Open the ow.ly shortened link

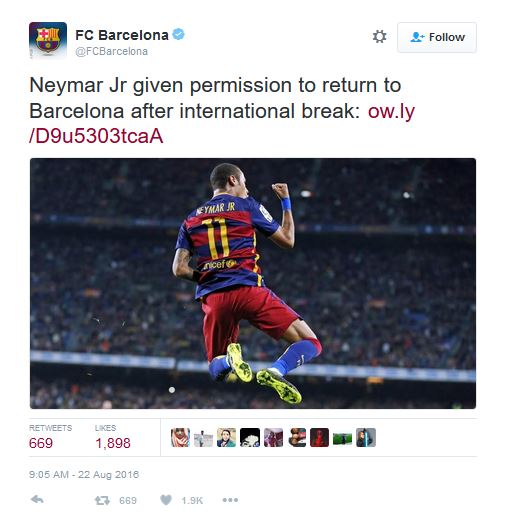(x=222, y=123)
